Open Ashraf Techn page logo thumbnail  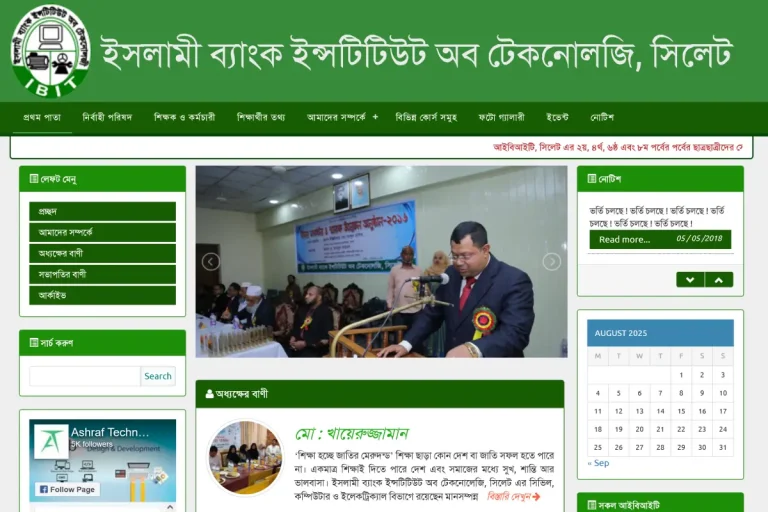coord(51,441)
